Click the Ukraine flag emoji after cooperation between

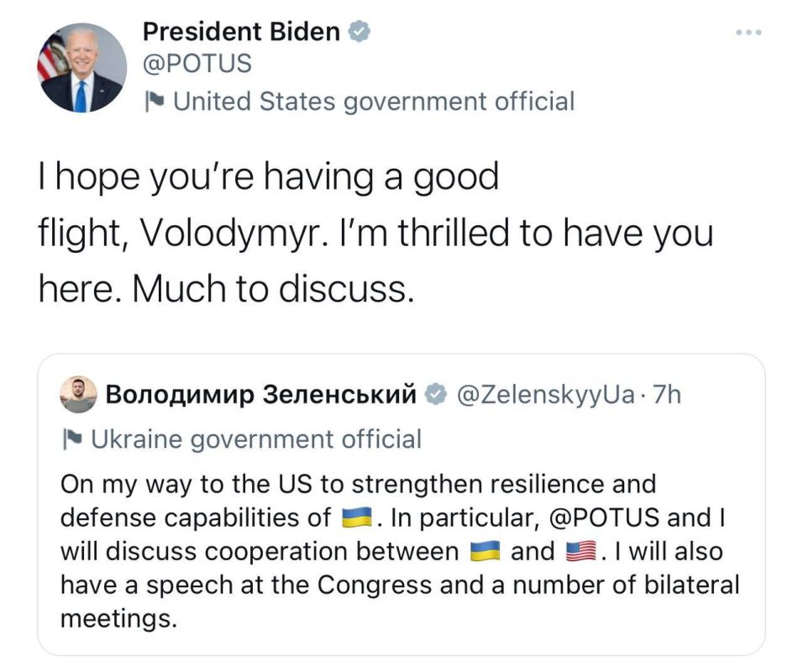[485, 551]
